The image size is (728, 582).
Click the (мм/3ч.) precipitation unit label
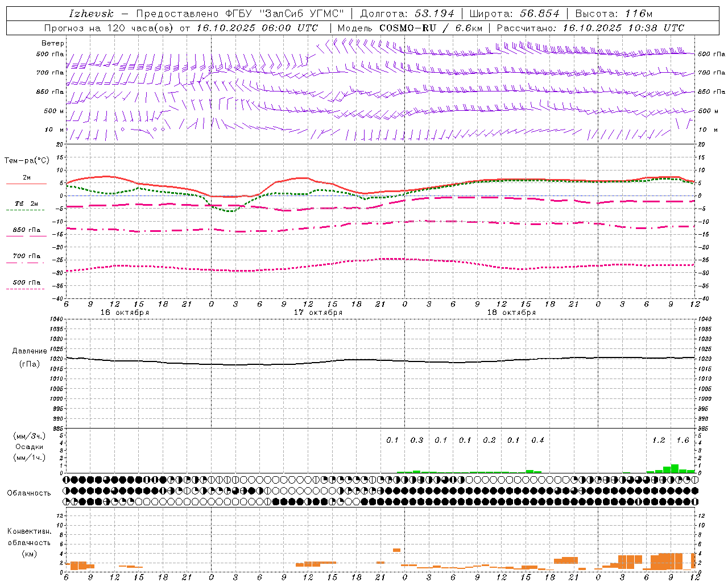click(x=30, y=436)
